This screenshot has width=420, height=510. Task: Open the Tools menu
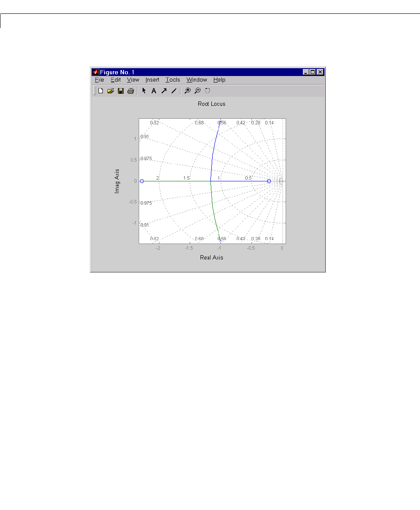pos(173,80)
